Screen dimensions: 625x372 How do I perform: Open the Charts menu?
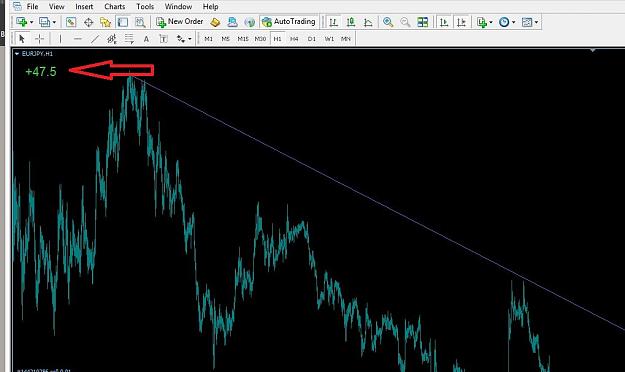coord(115,6)
